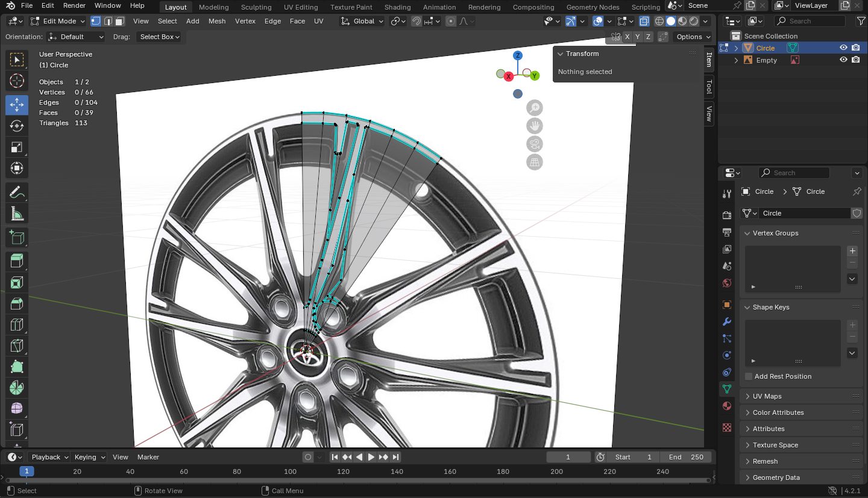
Task: Expand the Empty object in outliner
Action: [736, 60]
